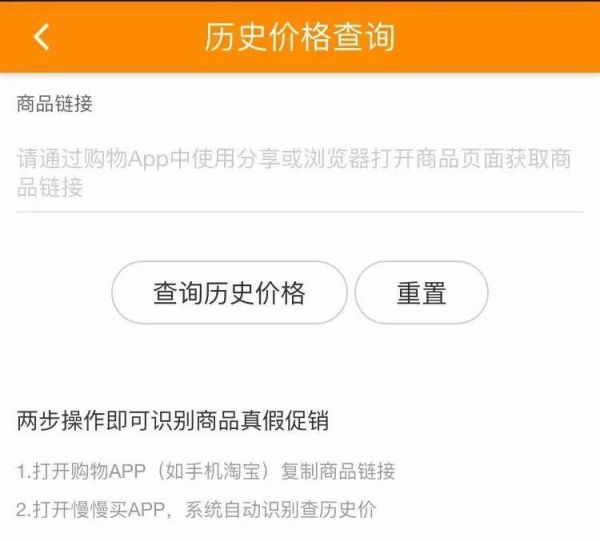The height and width of the screenshot is (541, 600).
Task: Click the divider line under the link field
Action: pyautogui.click(x=300, y=211)
